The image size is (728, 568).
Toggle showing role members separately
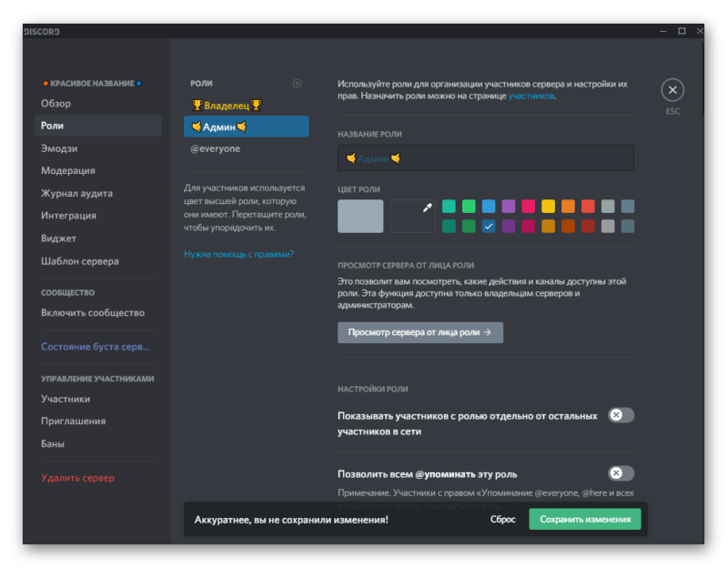point(621,415)
